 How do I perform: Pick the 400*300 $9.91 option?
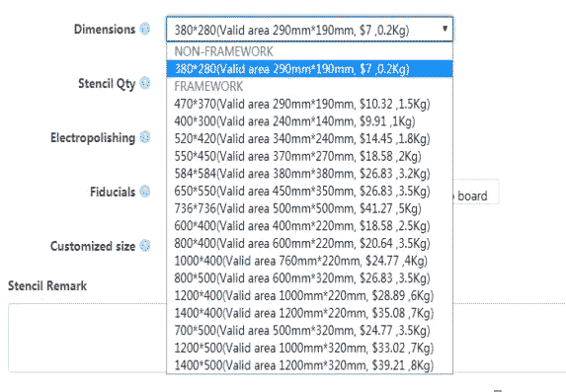(309, 121)
